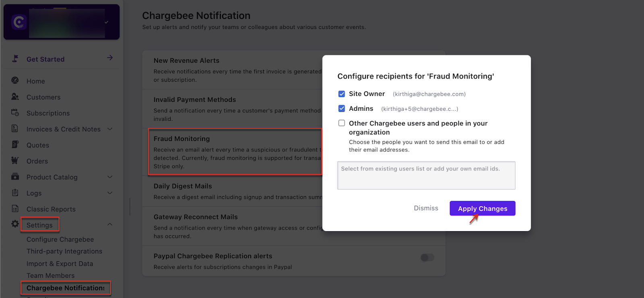The image size is (644, 298).
Task: Uncheck the Admins recipient checkbox
Action: [342, 108]
